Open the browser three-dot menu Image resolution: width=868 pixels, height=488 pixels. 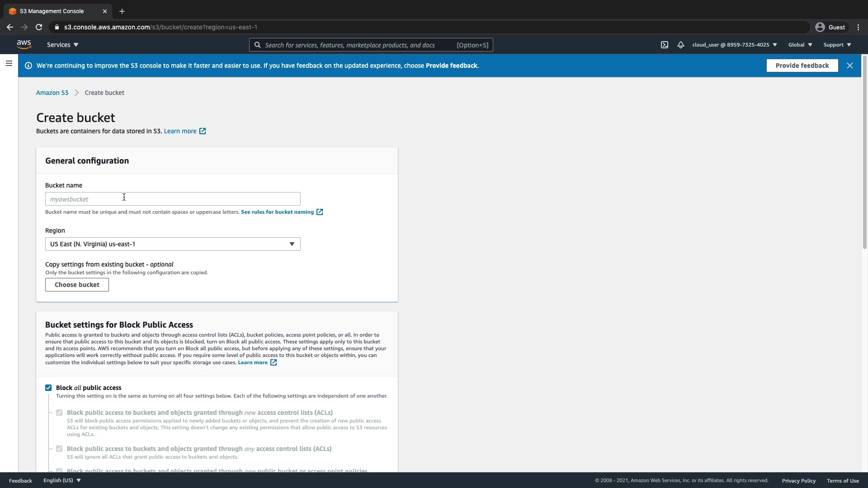[858, 27]
